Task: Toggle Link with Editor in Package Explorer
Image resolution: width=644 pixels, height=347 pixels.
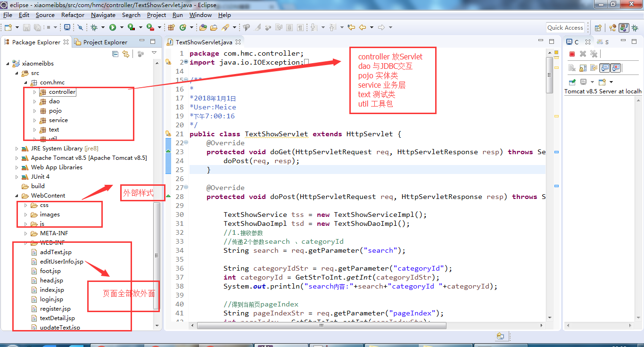Action: tap(126, 54)
